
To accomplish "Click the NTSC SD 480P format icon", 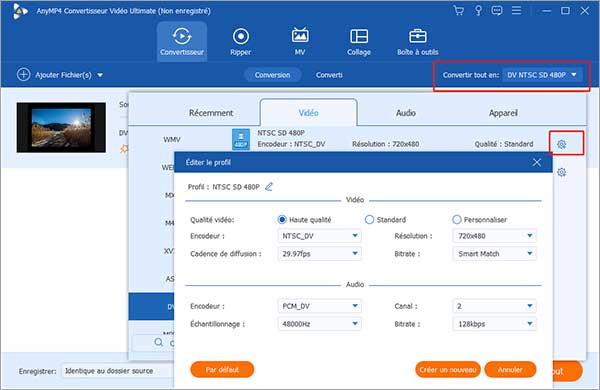I will 241,139.
